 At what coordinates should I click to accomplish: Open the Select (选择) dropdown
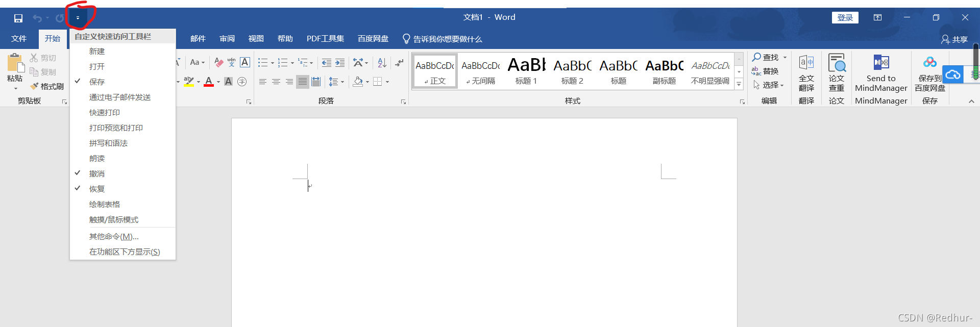[769, 85]
